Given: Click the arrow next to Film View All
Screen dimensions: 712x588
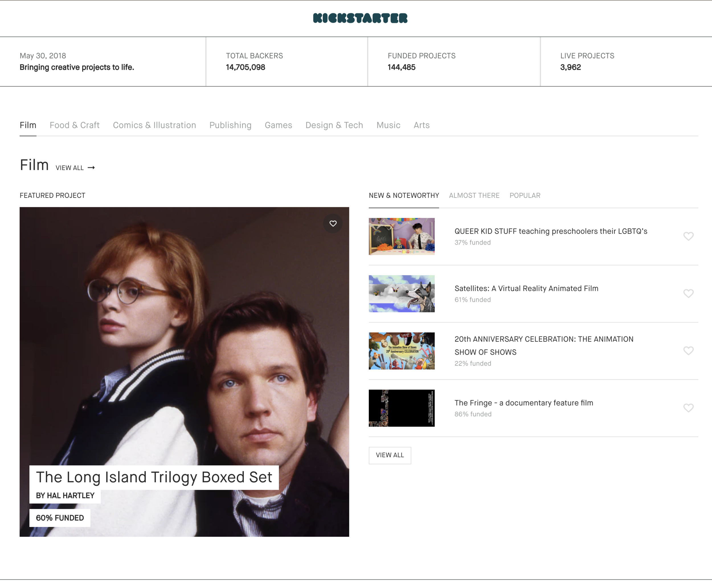Looking at the screenshot, I should (91, 168).
